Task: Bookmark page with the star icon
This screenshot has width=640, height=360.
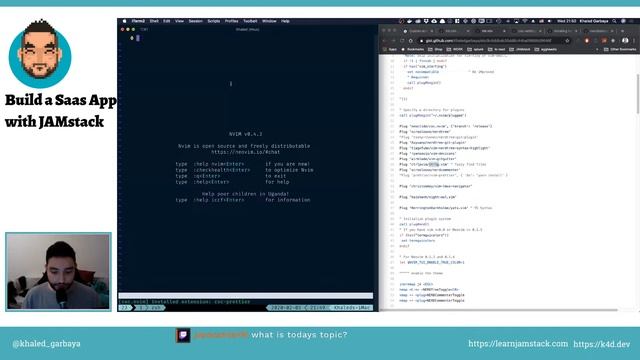Action: tap(567, 41)
